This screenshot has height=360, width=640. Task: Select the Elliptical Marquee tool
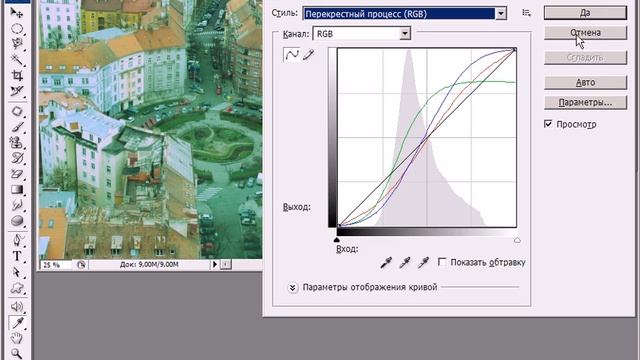coord(17,28)
